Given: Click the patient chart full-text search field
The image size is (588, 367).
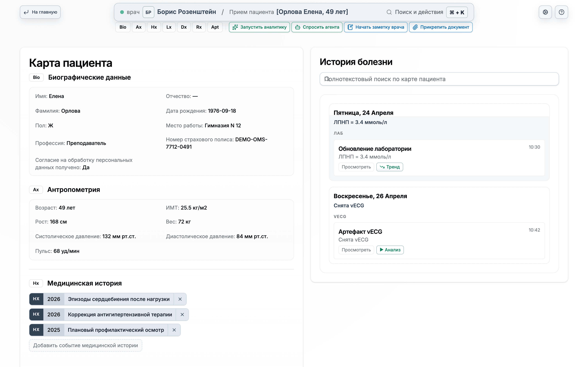Looking at the screenshot, I should tap(439, 79).
